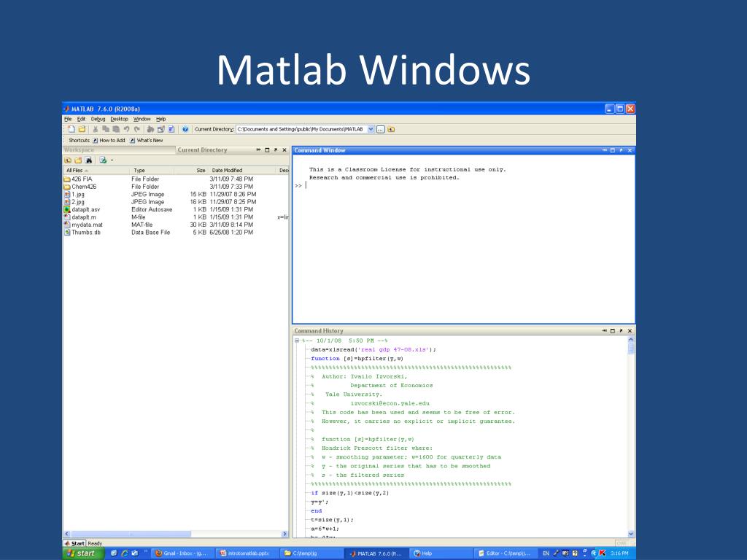Click the Command History vertical scrollbar
747x560 pixels.
(x=631, y=437)
